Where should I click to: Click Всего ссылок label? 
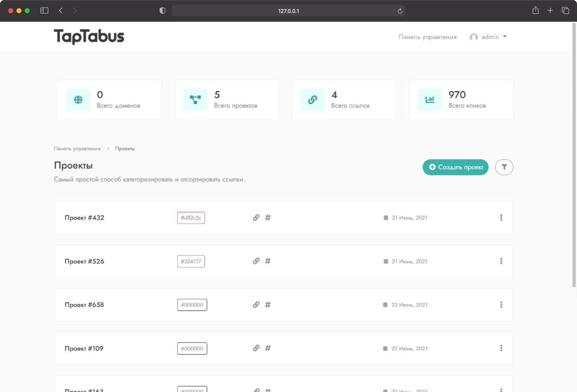tap(351, 106)
